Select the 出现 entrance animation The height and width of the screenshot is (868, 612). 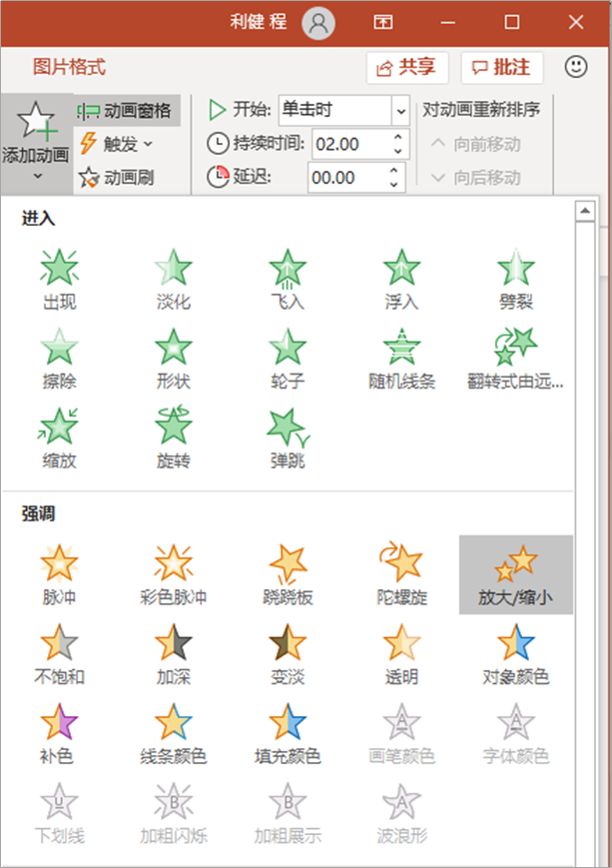tap(59, 280)
